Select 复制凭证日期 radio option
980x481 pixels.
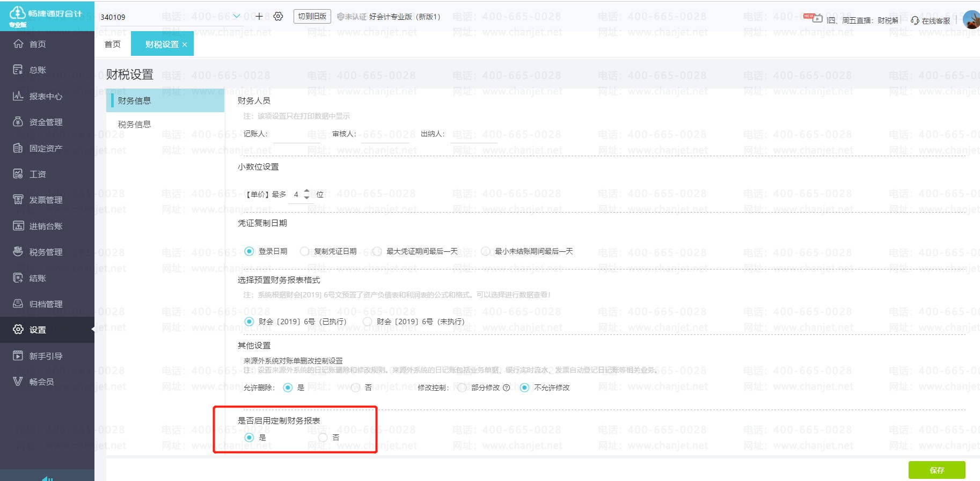coord(305,251)
